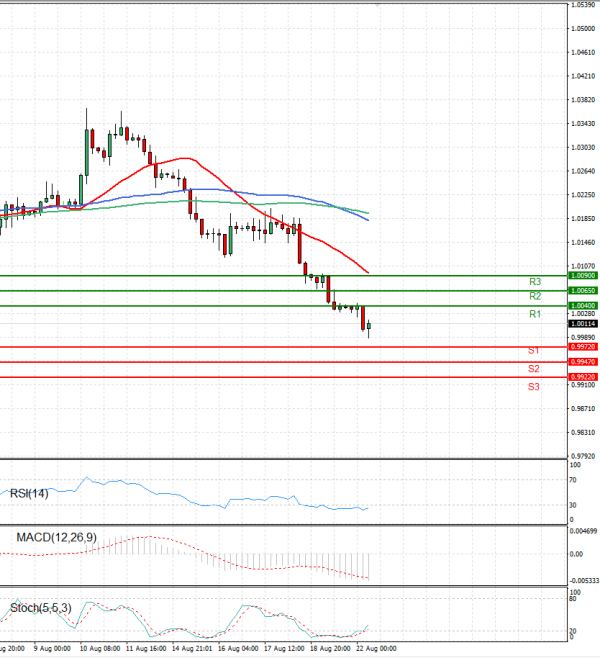Click the 1.01850 price axis value
This screenshot has width=600, height=658.
pos(583,219)
